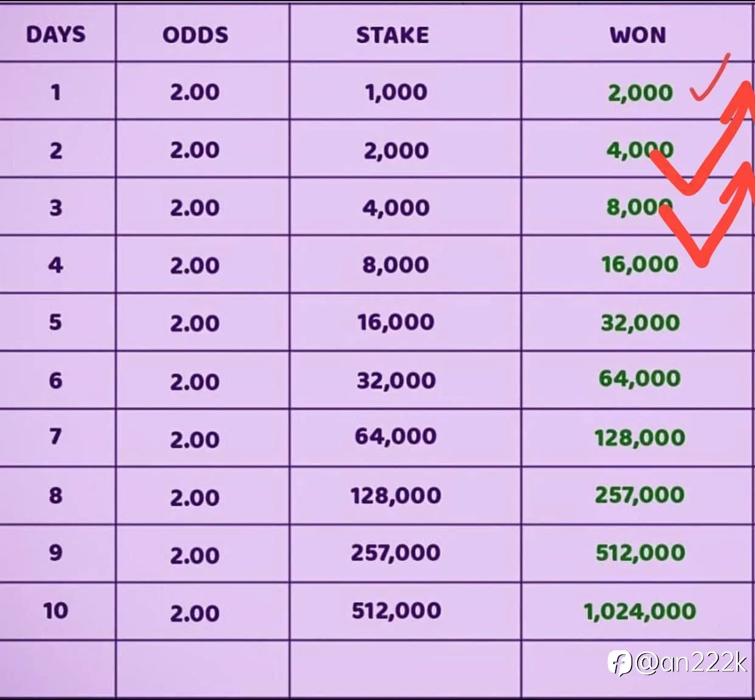The height and width of the screenshot is (700, 755).
Task: Click the 512,000 stake cell
Action: tap(396, 611)
